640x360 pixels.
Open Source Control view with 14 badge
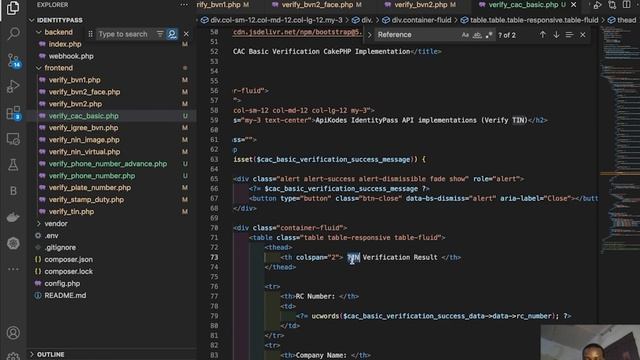[x=13, y=61]
